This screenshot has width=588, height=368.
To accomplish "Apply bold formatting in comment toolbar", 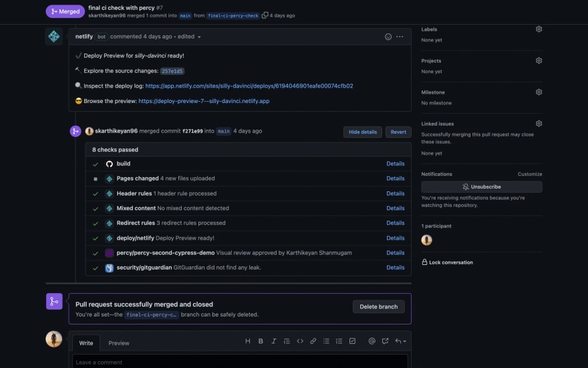I will pos(261,341).
